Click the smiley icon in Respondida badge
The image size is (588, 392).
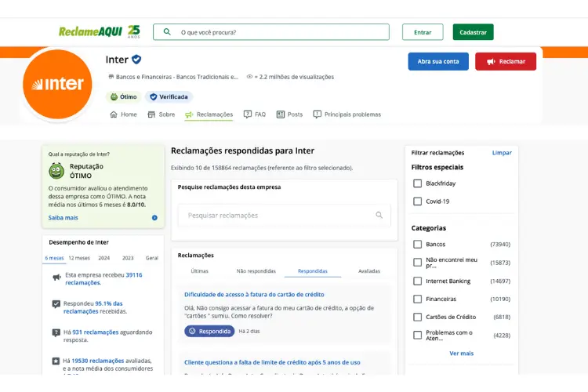coord(192,331)
